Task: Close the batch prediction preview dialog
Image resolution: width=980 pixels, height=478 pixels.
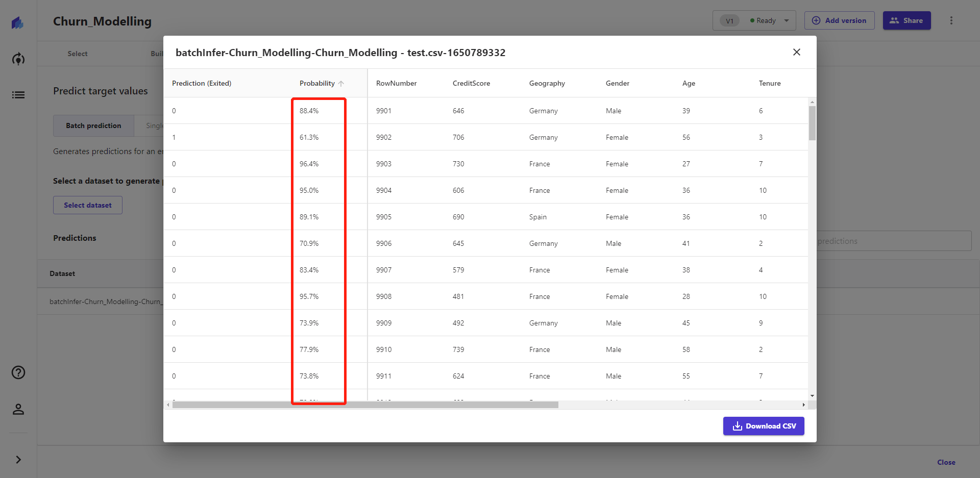Action: tap(796, 52)
